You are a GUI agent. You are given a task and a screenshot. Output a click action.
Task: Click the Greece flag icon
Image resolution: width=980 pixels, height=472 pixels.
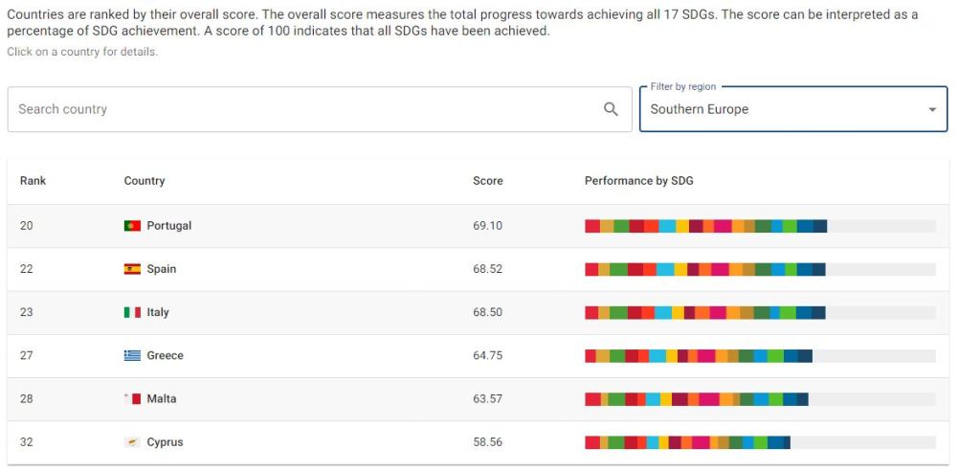coord(132,355)
